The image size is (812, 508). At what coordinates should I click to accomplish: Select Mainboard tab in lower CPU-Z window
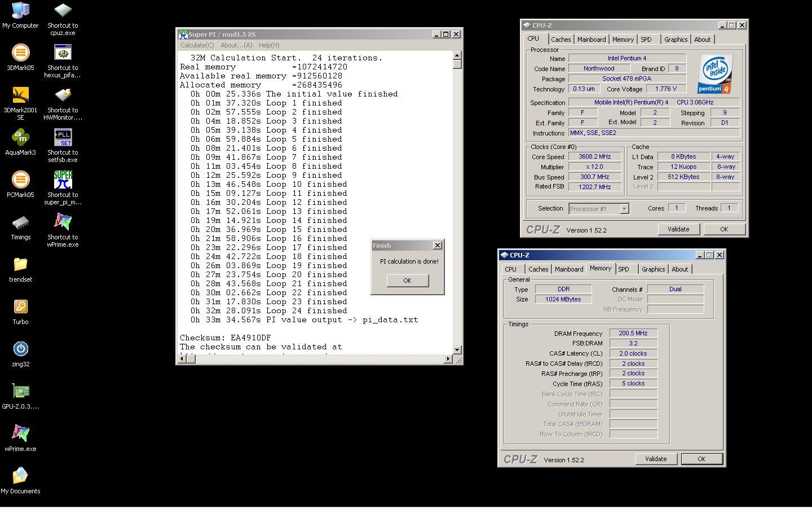[x=569, y=269]
